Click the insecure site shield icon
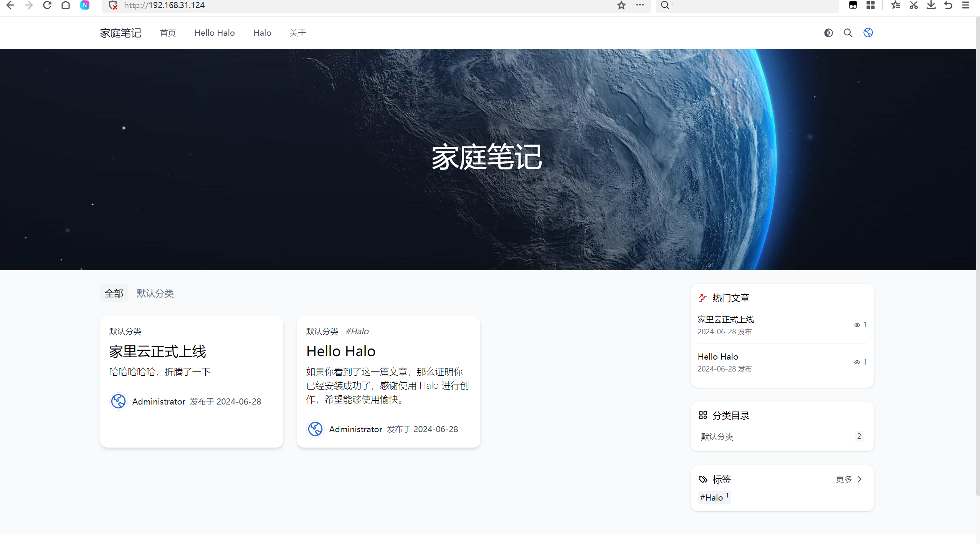This screenshot has width=980, height=544. pos(113,5)
